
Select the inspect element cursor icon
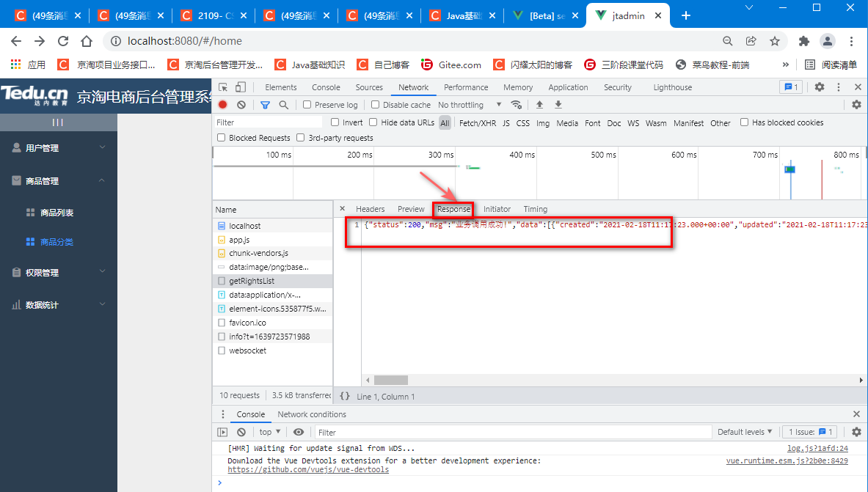(223, 87)
